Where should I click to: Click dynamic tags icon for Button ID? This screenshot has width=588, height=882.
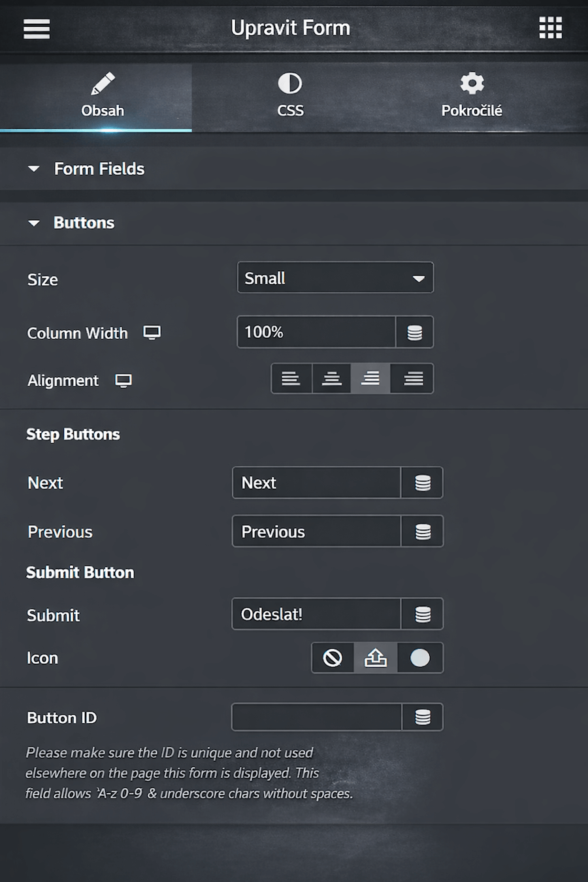(423, 717)
